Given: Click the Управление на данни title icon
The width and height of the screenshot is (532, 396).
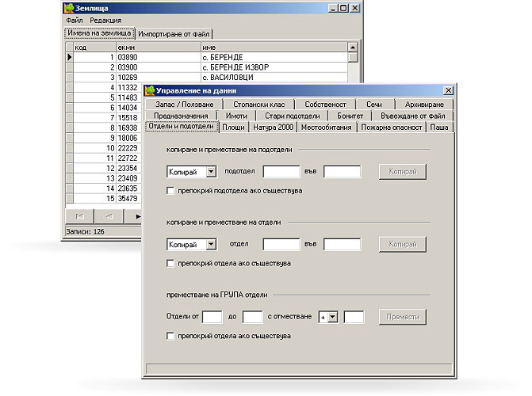Looking at the screenshot, I should [149, 90].
